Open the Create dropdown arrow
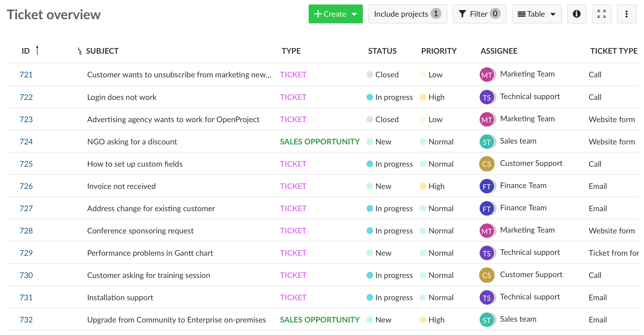This screenshot has width=644, height=335. click(354, 14)
